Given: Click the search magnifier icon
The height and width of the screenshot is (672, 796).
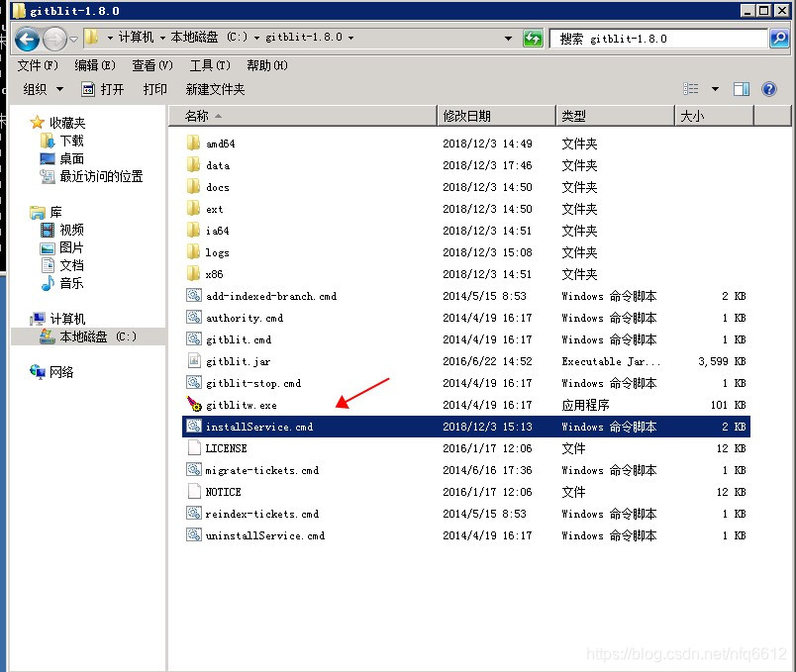Looking at the screenshot, I should pos(779,38).
